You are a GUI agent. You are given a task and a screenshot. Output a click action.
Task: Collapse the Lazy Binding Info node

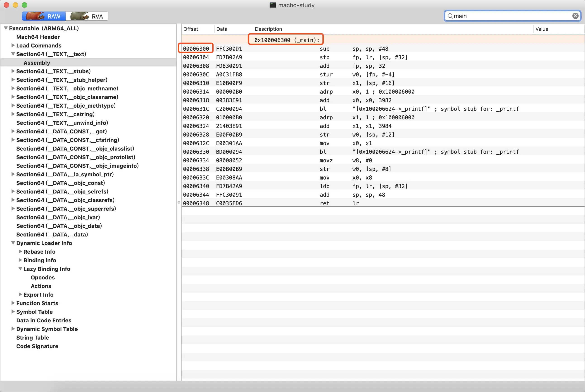20,269
